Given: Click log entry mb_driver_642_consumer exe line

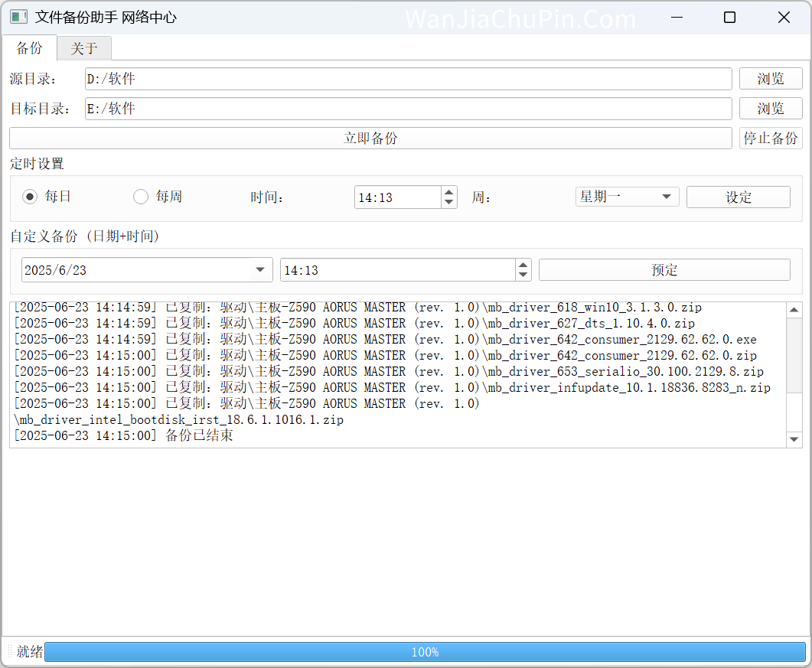Looking at the screenshot, I should tap(385, 340).
